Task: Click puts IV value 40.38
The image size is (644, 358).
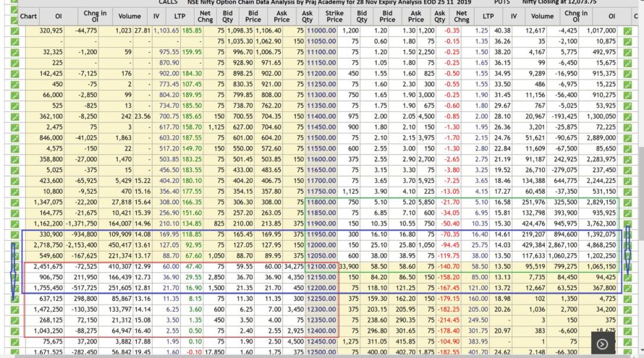Action: (503, 31)
